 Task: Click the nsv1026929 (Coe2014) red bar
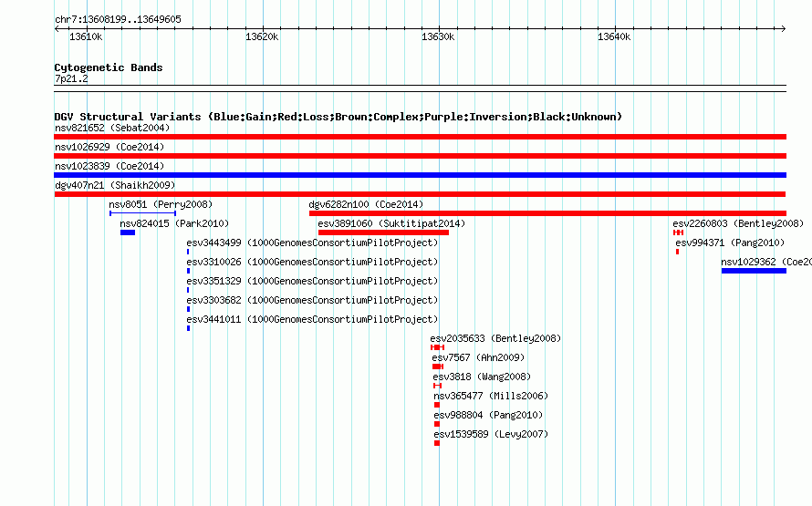(x=420, y=156)
